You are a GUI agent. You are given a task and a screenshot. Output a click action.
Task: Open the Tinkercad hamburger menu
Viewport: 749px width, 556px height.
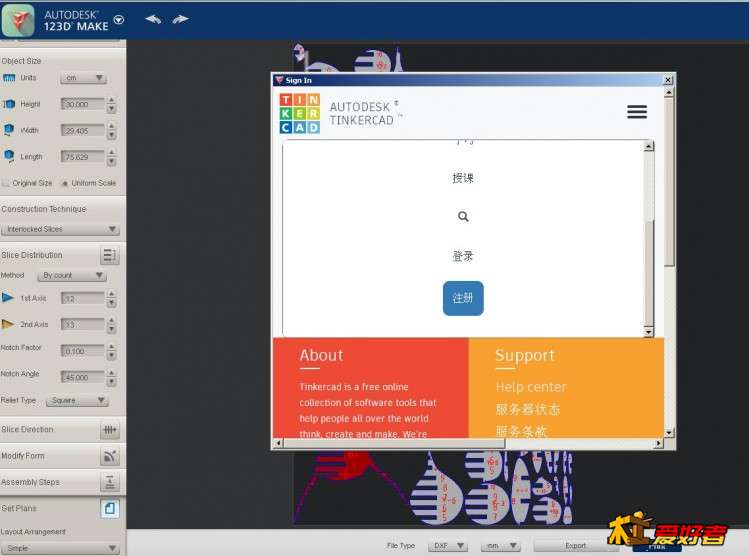point(637,112)
